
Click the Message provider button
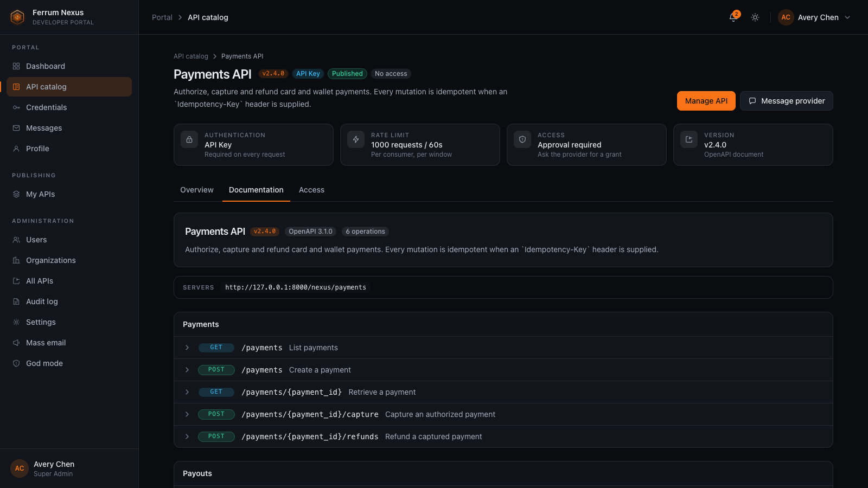pyautogui.click(x=787, y=101)
